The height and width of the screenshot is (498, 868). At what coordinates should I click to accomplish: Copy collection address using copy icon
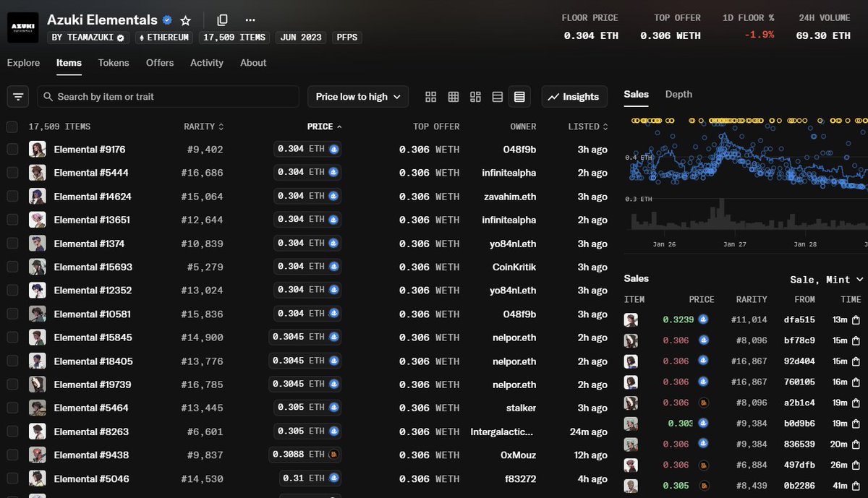tap(222, 20)
